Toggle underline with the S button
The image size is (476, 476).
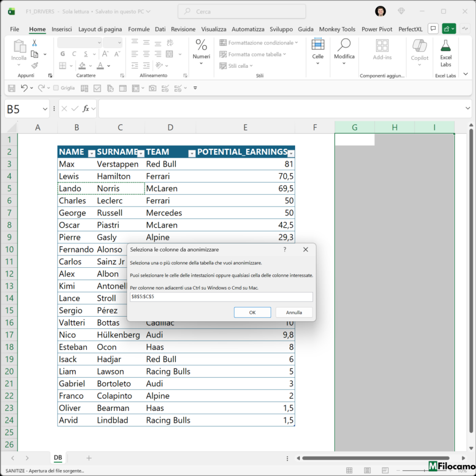[86, 54]
